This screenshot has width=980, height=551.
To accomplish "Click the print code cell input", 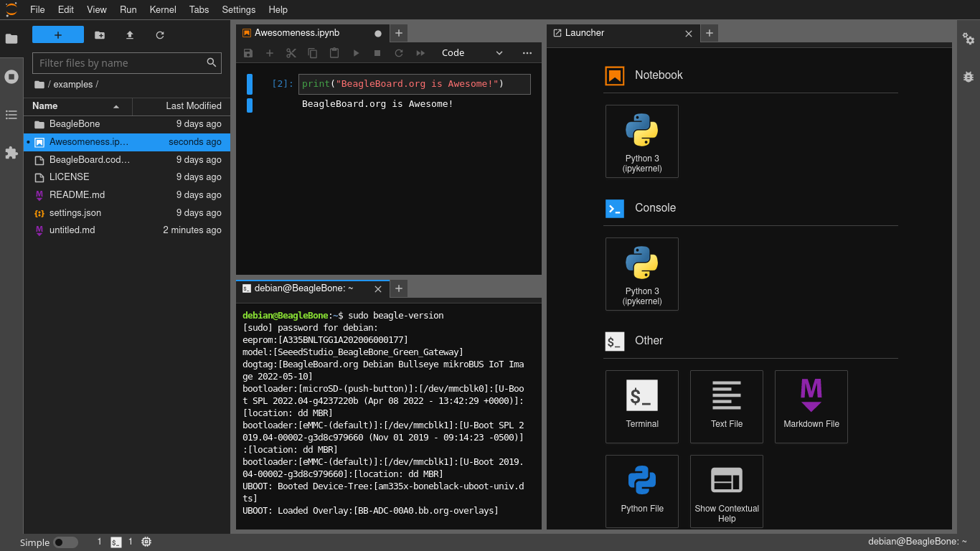I will click(x=415, y=84).
